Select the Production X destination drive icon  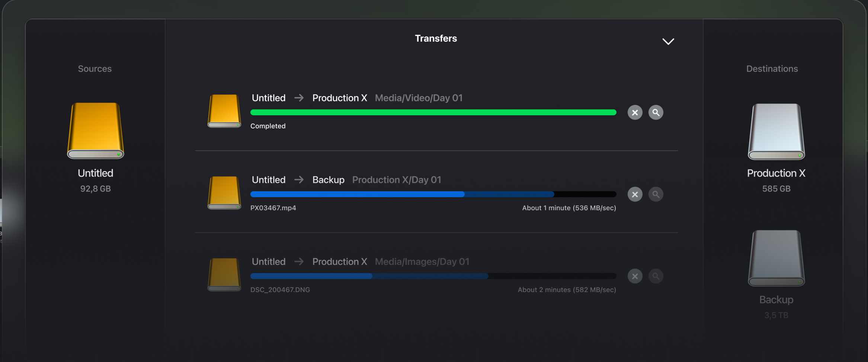[x=776, y=132]
